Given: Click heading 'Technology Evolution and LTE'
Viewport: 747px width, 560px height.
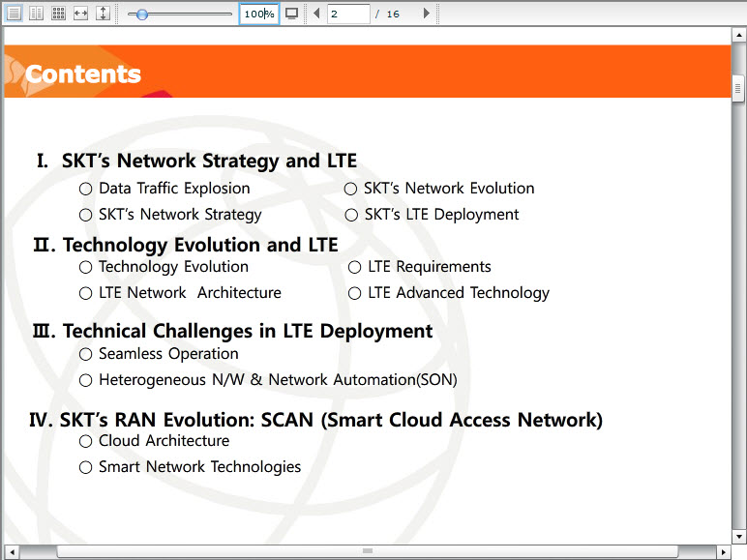Looking at the screenshot, I should (200, 246).
